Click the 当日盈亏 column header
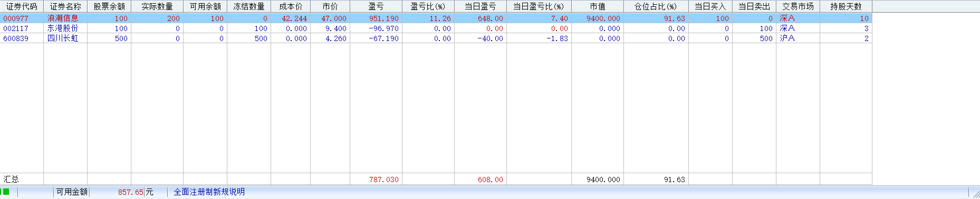The image size is (980, 199). point(481,6)
